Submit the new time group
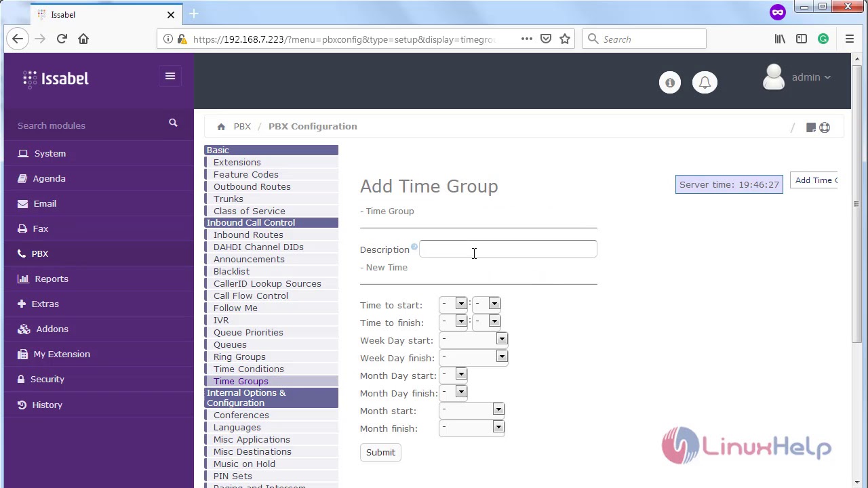Viewport: 868px width, 488px height. tap(380, 452)
